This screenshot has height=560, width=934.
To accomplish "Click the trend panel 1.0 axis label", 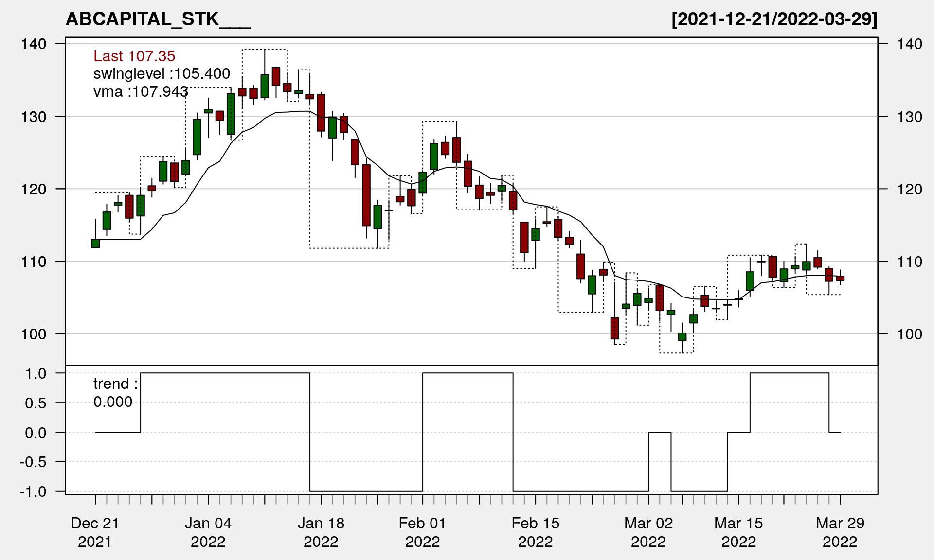I will [x=36, y=373].
